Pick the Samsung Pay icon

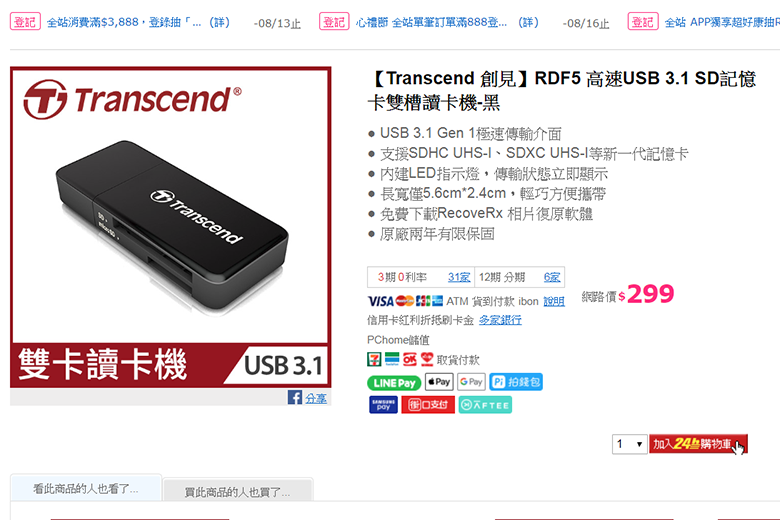coord(384,405)
